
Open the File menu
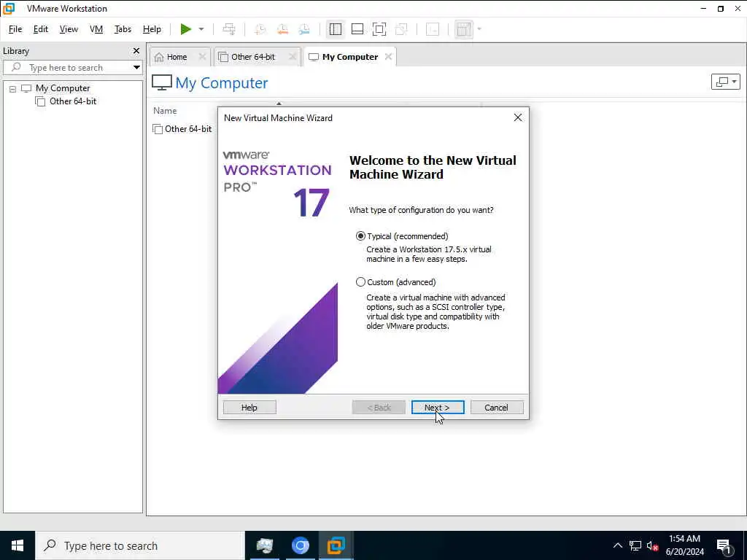click(15, 29)
